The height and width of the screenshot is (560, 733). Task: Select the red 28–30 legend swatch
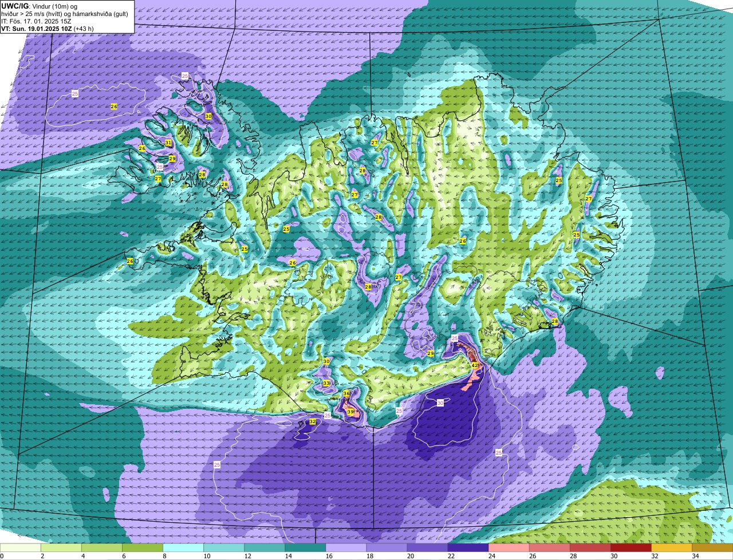point(590,547)
